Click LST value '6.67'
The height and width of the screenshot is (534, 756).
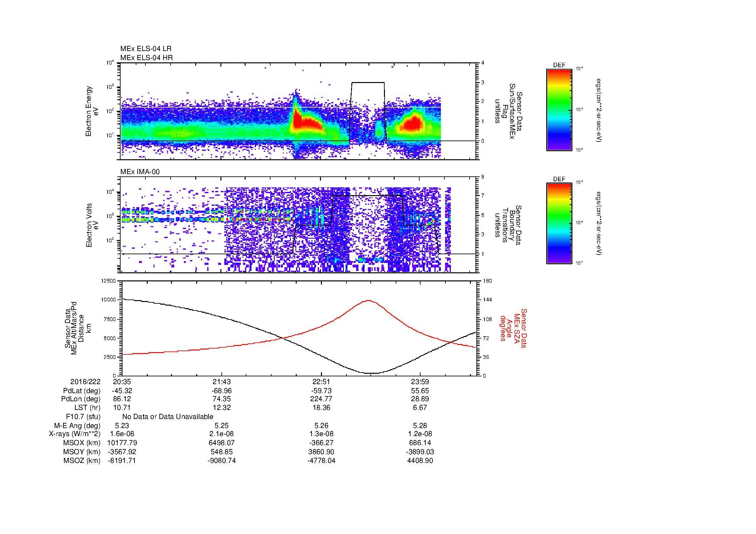420,408
